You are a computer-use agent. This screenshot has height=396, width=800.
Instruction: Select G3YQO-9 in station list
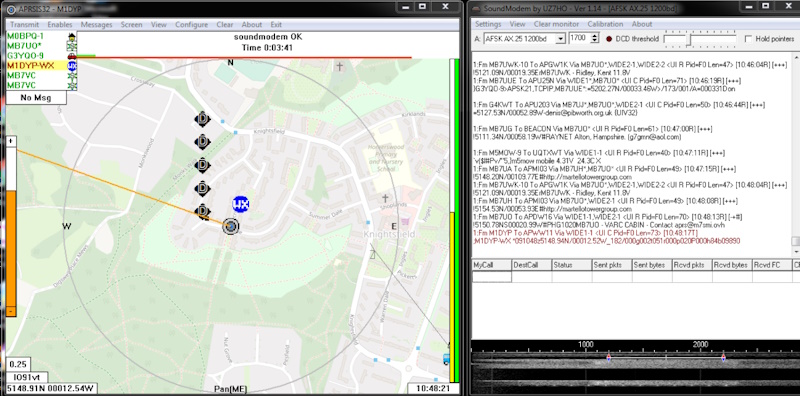pos(26,56)
